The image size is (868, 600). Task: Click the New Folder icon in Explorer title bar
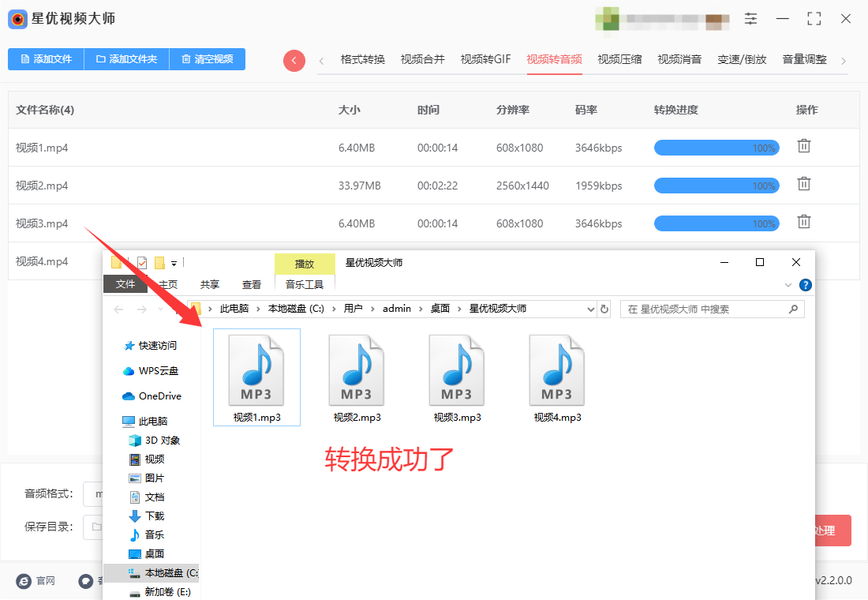pos(159,263)
